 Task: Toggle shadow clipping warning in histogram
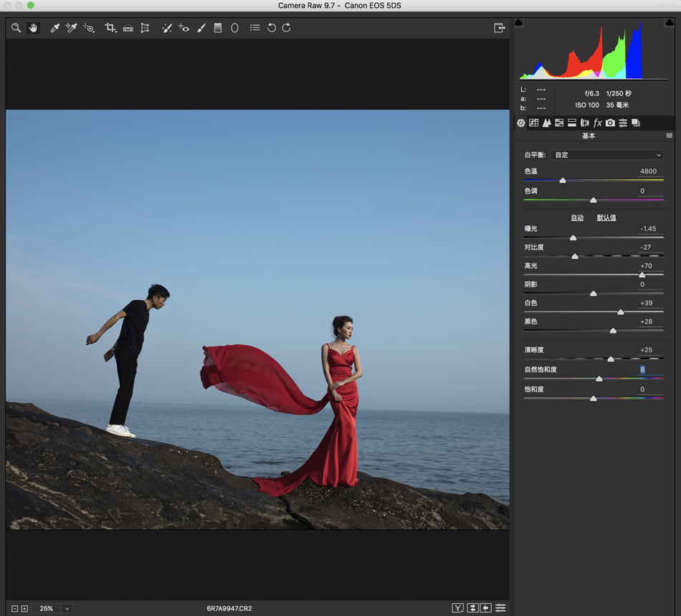click(518, 23)
